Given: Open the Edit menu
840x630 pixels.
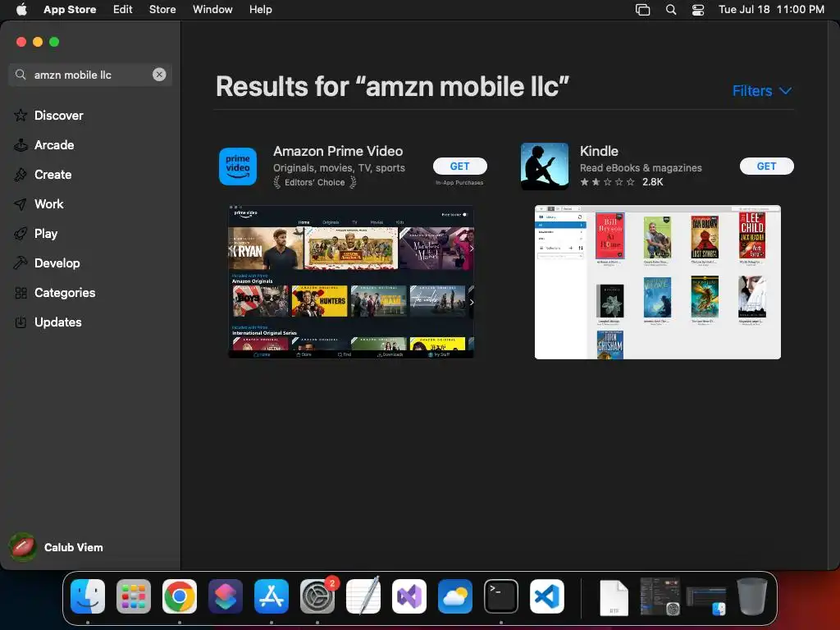Looking at the screenshot, I should pos(123,9).
